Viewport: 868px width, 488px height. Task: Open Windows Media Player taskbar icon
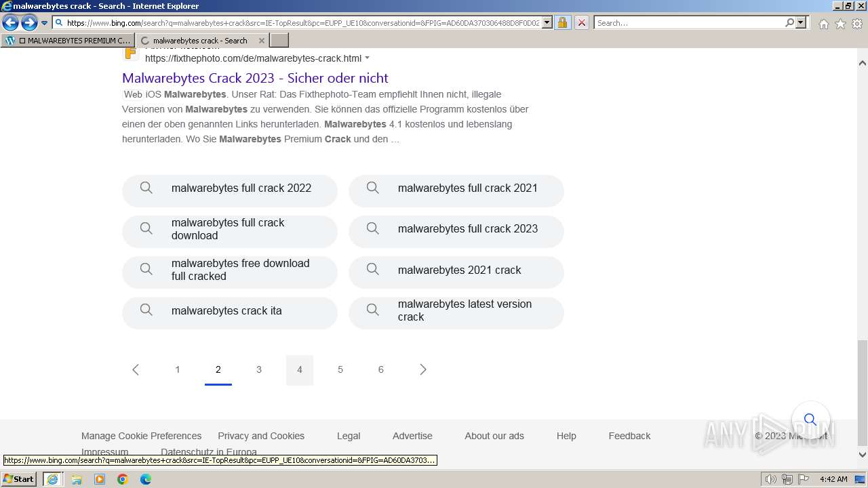pos(100,479)
